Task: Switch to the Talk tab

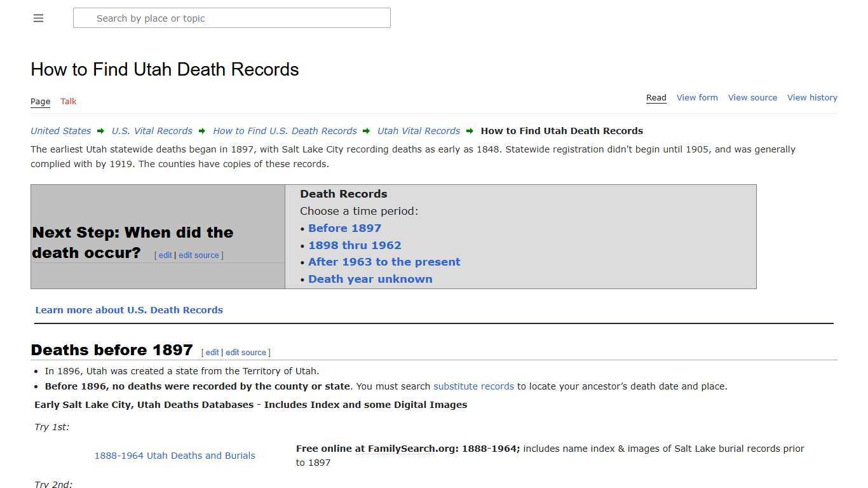Action: pos(68,101)
